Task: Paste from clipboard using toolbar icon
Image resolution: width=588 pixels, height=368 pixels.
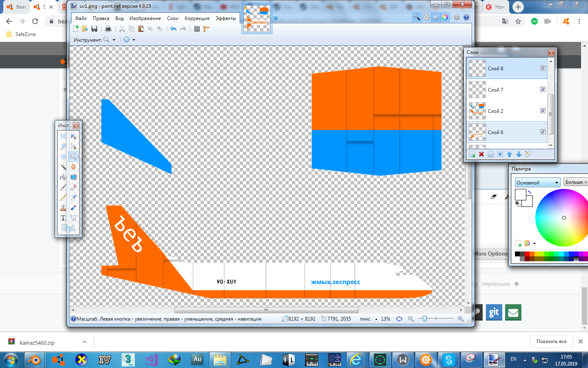Action: tap(141, 29)
